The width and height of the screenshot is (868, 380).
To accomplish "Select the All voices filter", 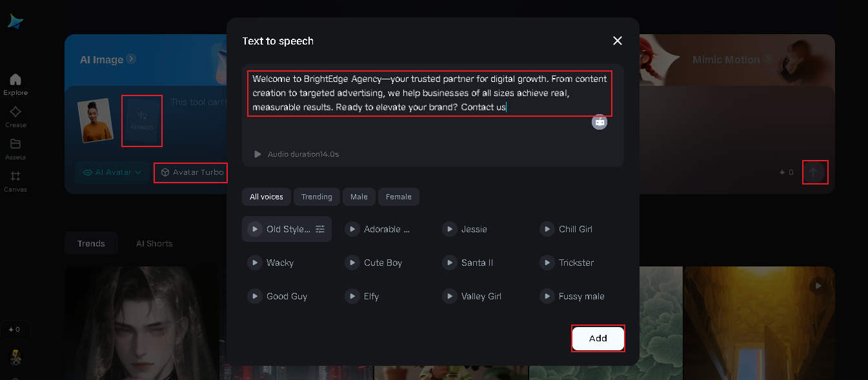I will pos(267,197).
